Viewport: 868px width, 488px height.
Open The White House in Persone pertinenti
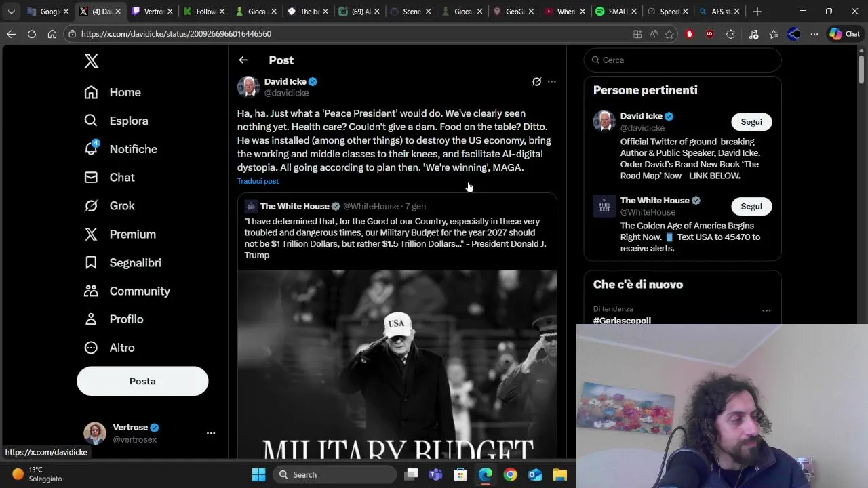pos(654,201)
